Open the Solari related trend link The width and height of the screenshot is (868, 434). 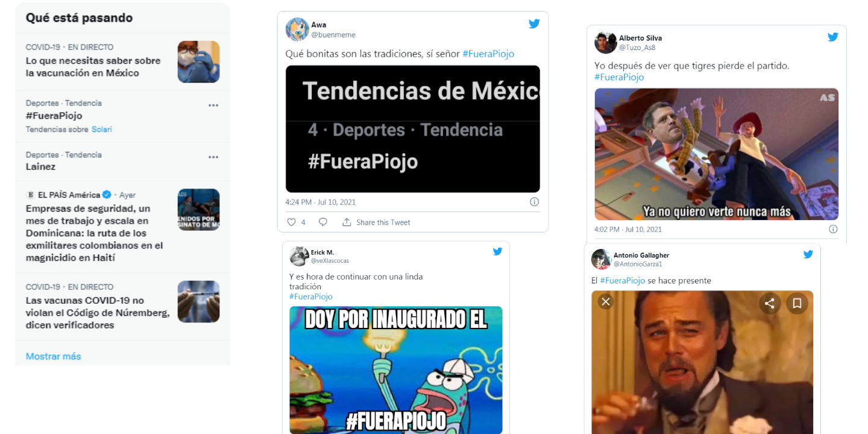point(102,130)
